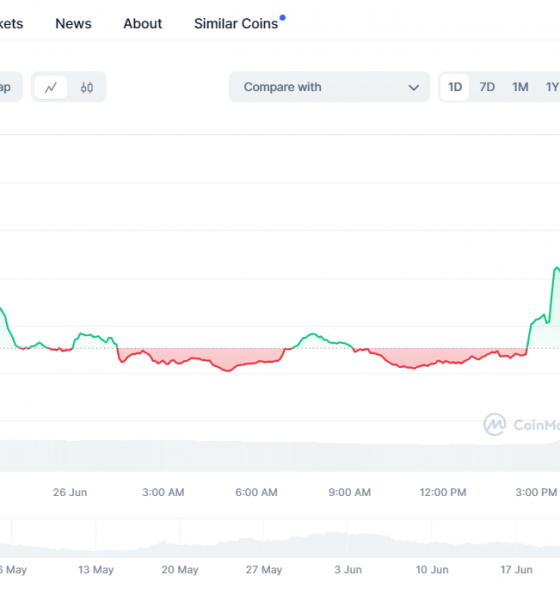
Task: Click the volume bars area below the chart
Action: pos(280,455)
